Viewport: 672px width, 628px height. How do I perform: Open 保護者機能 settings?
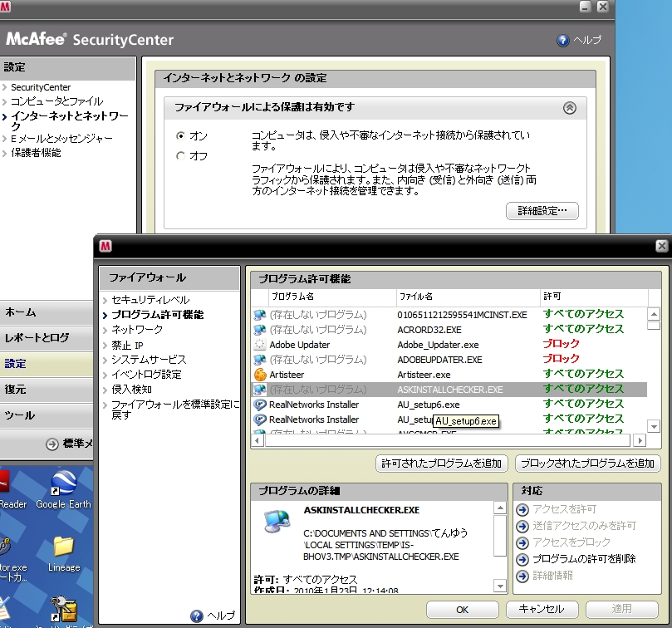36,153
